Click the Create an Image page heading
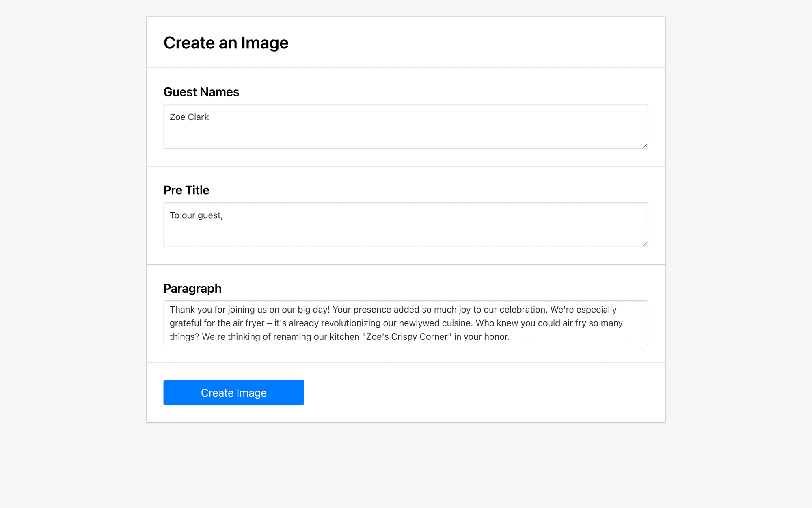The height and width of the screenshot is (508, 812). pyautogui.click(x=226, y=42)
